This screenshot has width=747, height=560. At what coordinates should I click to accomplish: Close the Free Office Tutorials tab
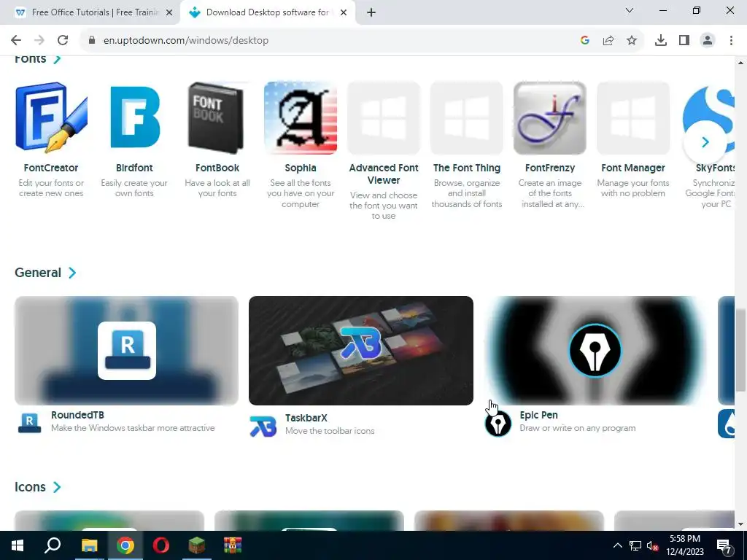pos(169,12)
